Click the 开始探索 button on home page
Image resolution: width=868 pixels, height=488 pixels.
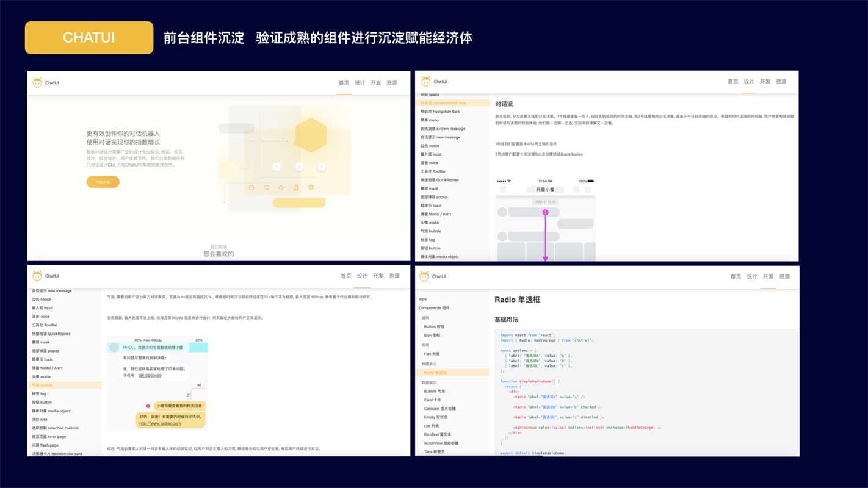coord(103,182)
